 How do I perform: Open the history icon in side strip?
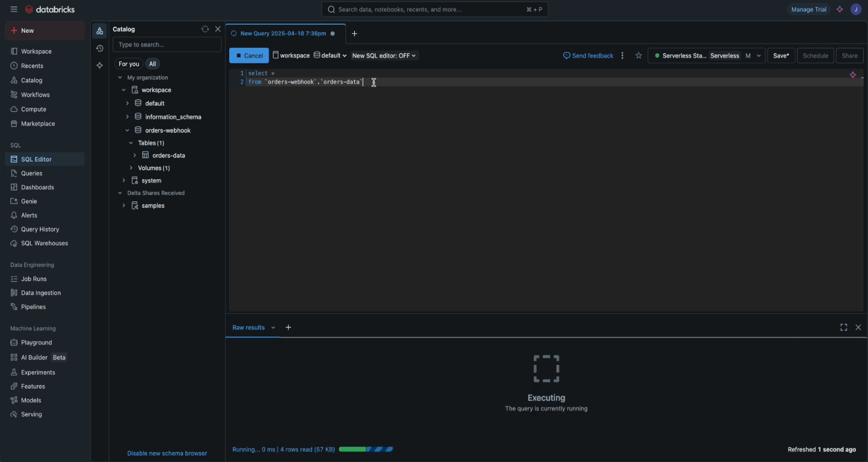coord(100,48)
